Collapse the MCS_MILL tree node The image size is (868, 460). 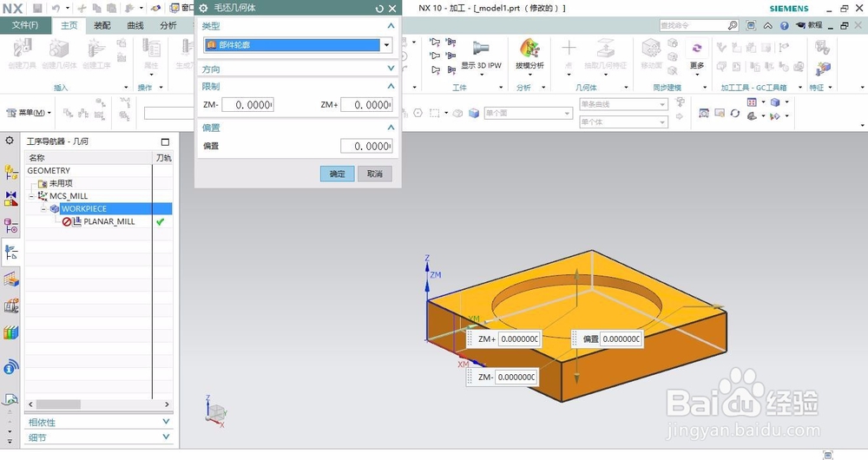coord(31,196)
